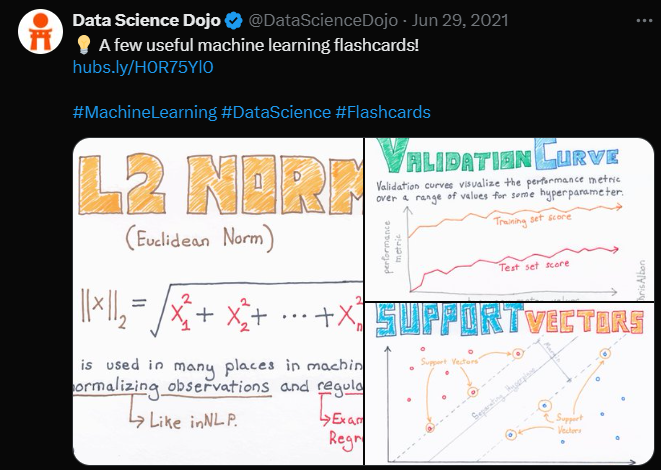The image size is (661, 470).
Task: Open the @DataScienceDojo handle link
Action: (322, 21)
